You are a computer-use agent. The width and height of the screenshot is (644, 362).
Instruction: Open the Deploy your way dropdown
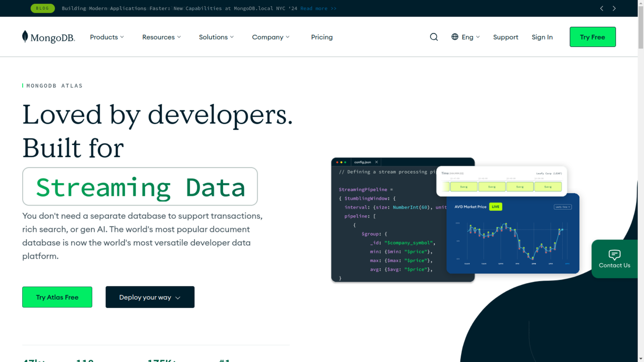pyautogui.click(x=150, y=297)
